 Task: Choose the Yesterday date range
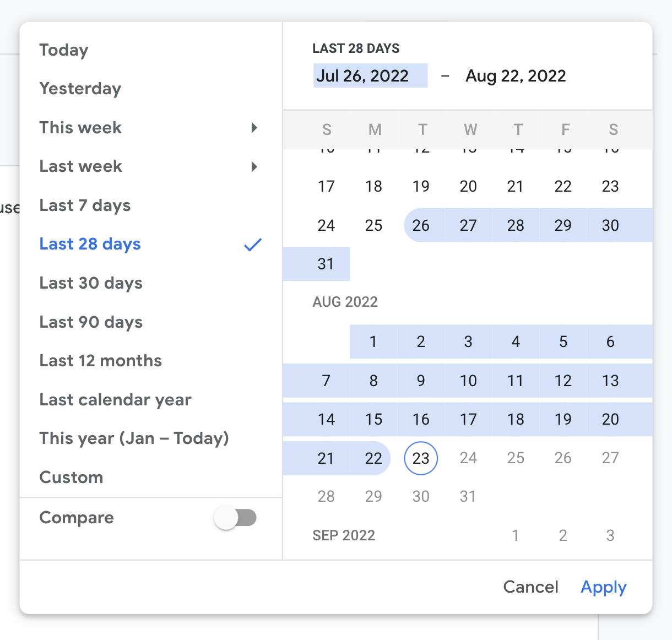click(x=80, y=89)
